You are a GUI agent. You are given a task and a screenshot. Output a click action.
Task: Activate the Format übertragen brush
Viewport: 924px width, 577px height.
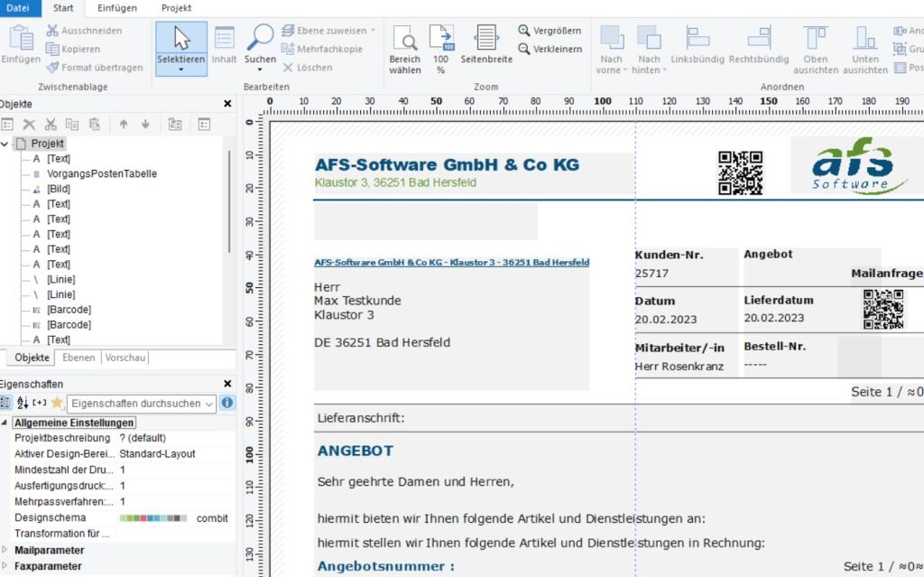click(94, 67)
